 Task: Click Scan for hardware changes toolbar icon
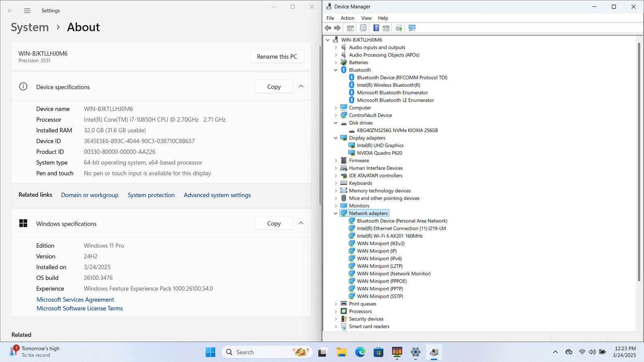(x=412, y=28)
